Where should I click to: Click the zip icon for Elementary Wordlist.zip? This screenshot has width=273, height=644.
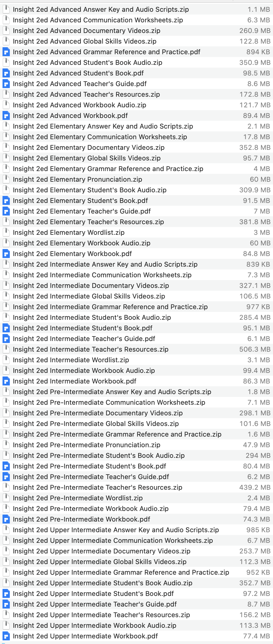tap(6, 232)
